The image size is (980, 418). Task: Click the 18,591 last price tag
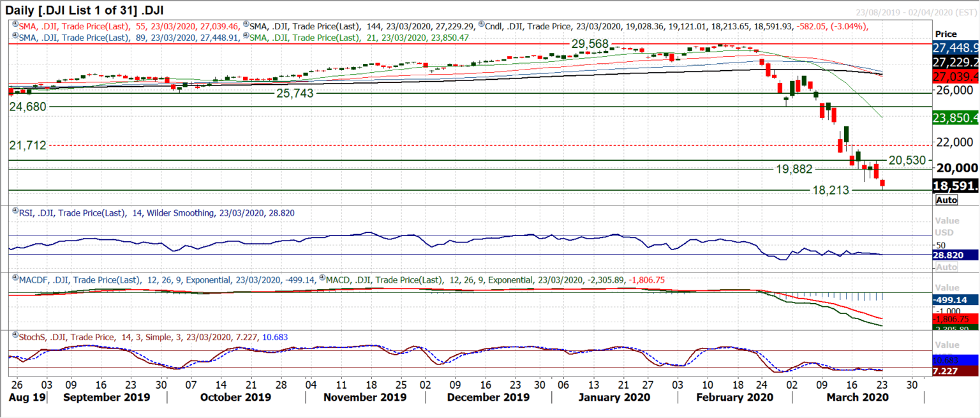[954, 184]
